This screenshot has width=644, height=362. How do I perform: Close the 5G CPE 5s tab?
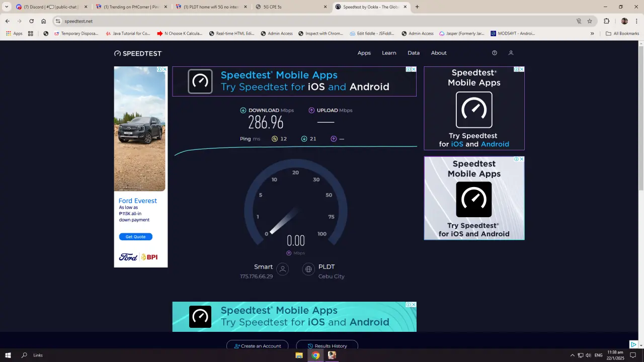[x=325, y=7]
